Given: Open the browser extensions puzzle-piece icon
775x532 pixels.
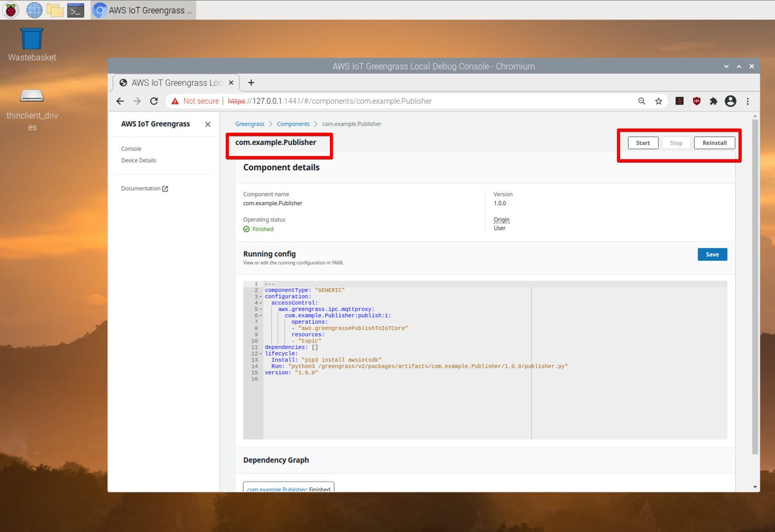Looking at the screenshot, I should [x=713, y=100].
